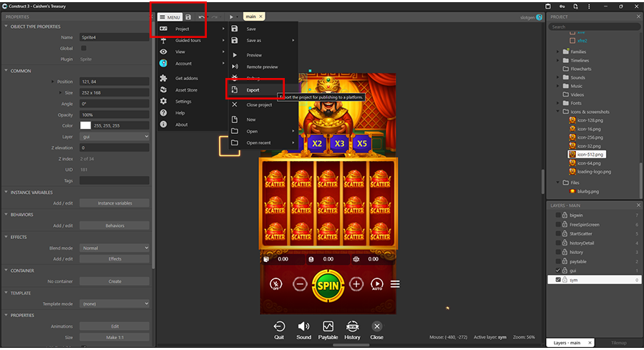Viewport: 644px width, 350px height.
Task: Click the Sound speaker icon below the game
Action: (x=303, y=326)
